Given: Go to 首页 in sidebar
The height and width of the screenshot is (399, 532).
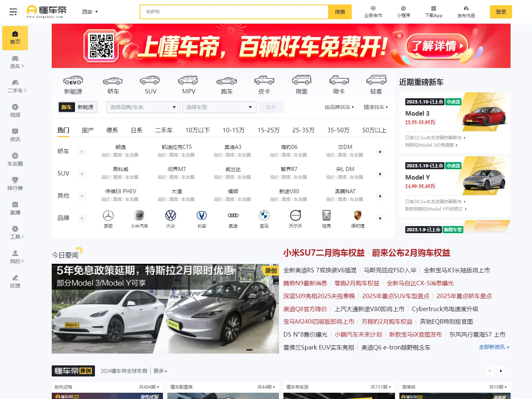Looking at the screenshot, I should click(15, 38).
